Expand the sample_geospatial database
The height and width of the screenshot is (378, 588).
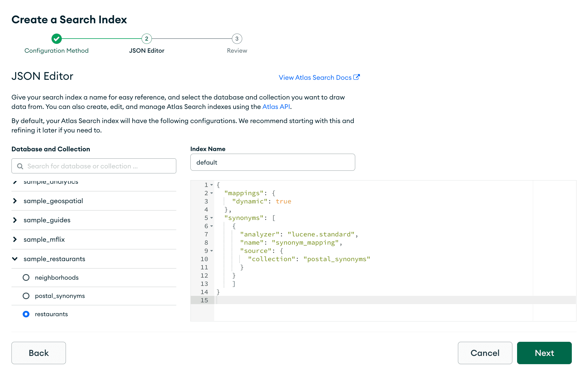tap(15, 201)
